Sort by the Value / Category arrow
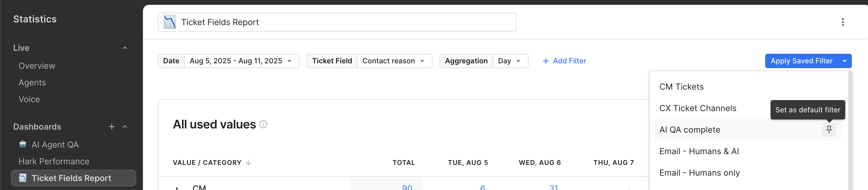The image size is (868, 190). click(x=248, y=163)
